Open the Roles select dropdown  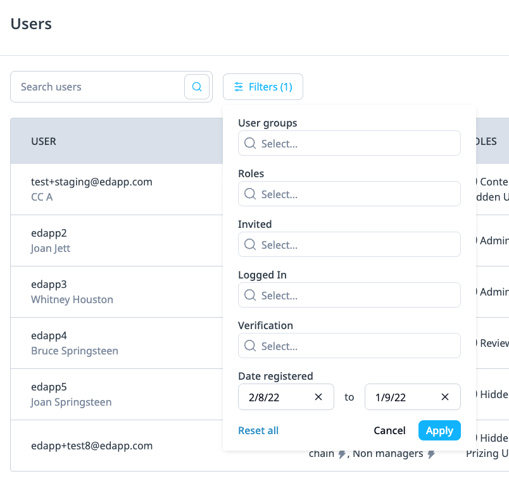click(x=349, y=194)
